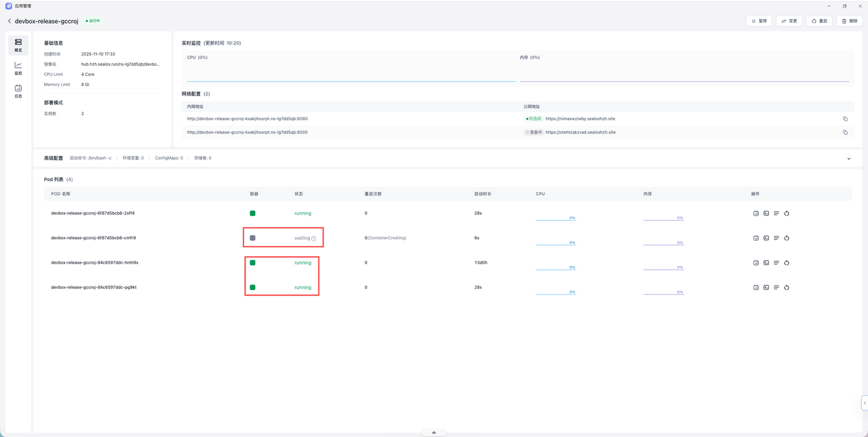Select pod name devbox-release-gccroj-84c6597ddc-hmh9x
The height and width of the screenshot is (437, 868).
point(94,263)
